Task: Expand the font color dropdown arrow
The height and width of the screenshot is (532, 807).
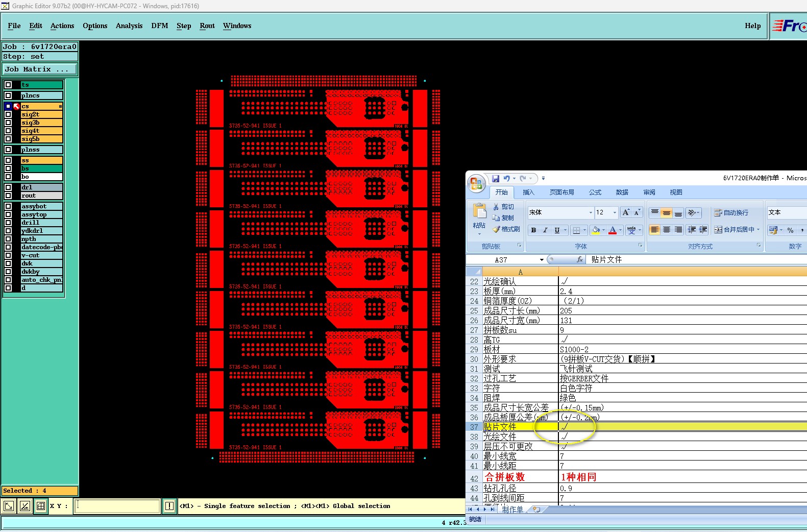Action: [x=620, y=230]
